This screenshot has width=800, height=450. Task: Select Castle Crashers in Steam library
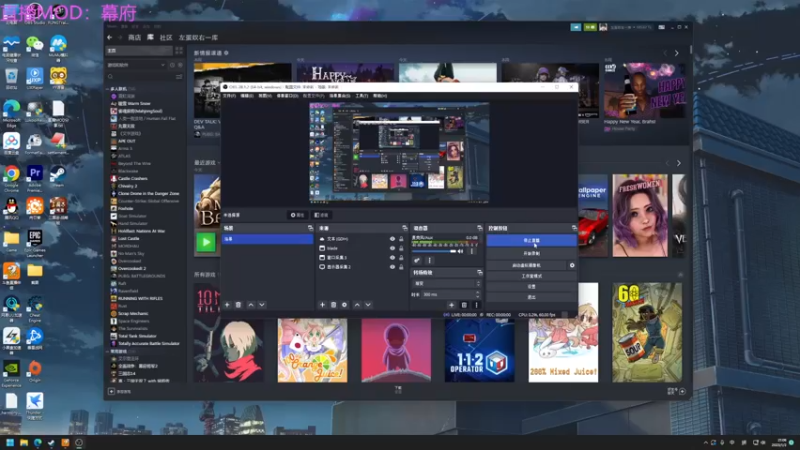pyautogui.click(x=133, y=179)
